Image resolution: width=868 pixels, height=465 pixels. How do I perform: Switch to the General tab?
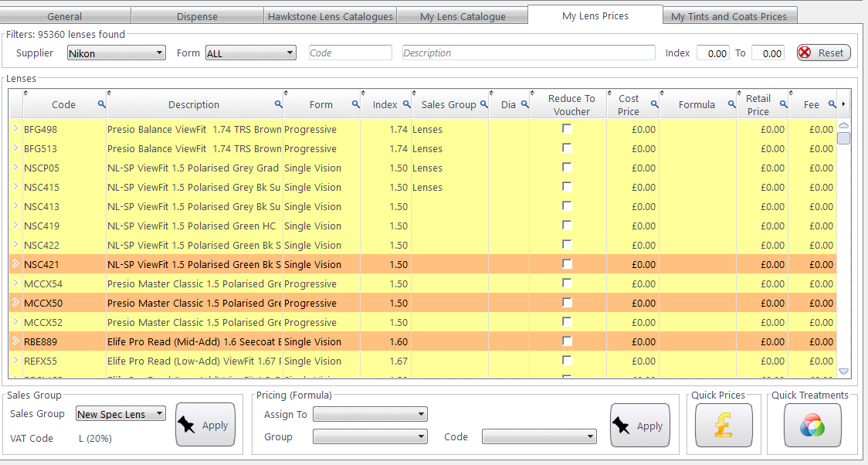(x=65, y=16)
